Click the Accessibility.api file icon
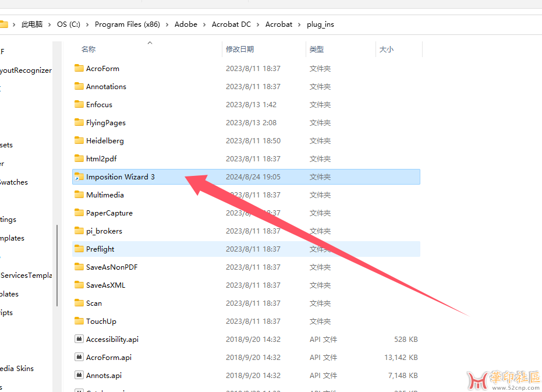The height and width of the screenshot is (392, 542). (79, 339)
